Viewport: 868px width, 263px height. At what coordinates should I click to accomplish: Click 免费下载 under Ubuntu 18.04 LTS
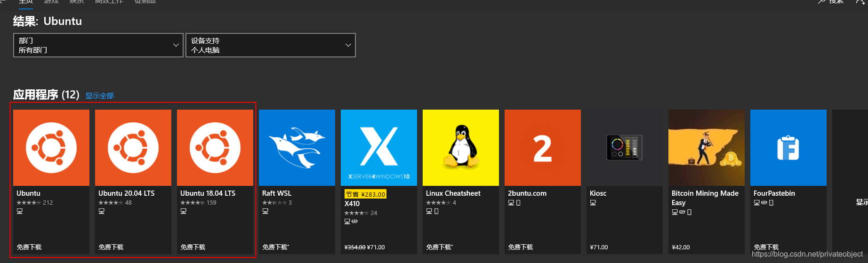click(x=193, y=247)
